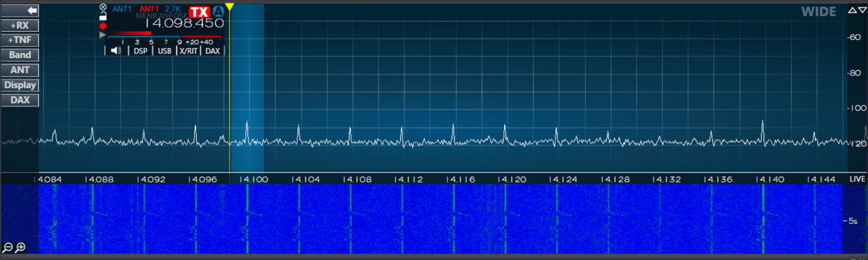Viewport: 868px width, 260px height.
Task: Toggle the red TX slice indicator
Action: point(200,12)
